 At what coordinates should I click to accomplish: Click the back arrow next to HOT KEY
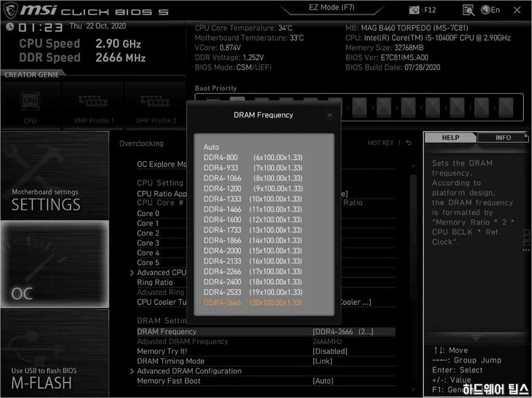point(409,143)
